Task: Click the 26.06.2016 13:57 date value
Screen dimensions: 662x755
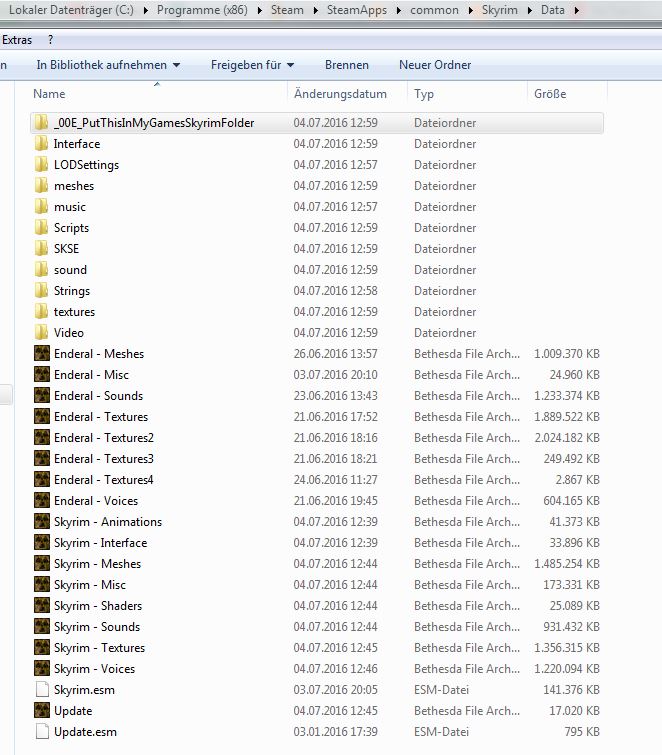Action: [336, 354]
